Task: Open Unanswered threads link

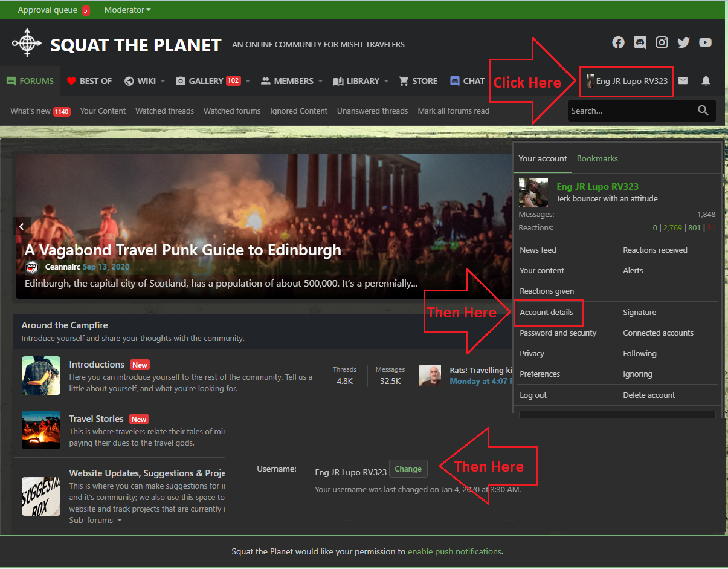Action: [x=372, y=111]
